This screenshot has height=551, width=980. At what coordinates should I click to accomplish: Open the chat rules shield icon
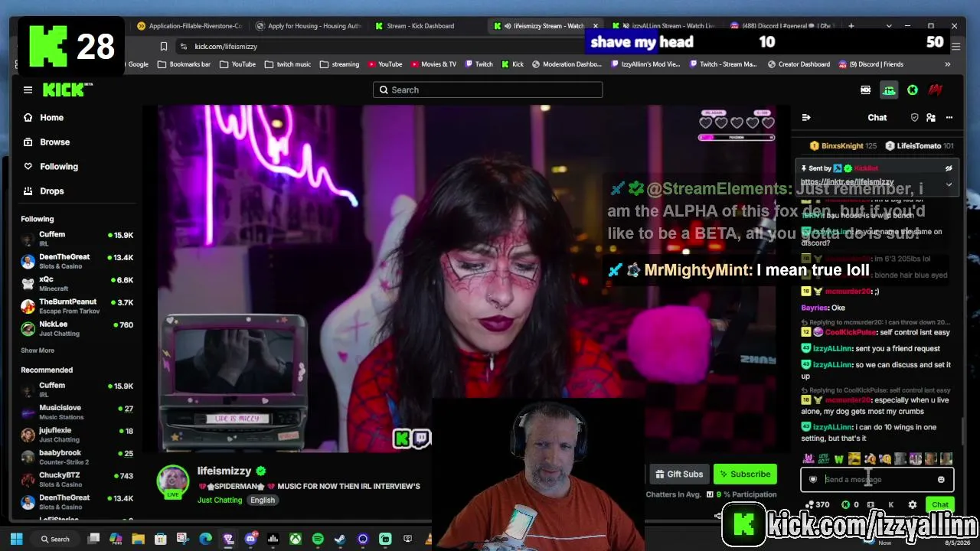(914, 117)
